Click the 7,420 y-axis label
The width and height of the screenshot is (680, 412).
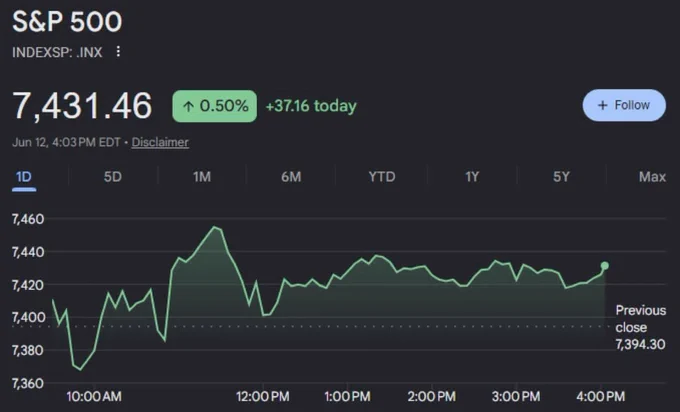(28, 285)
